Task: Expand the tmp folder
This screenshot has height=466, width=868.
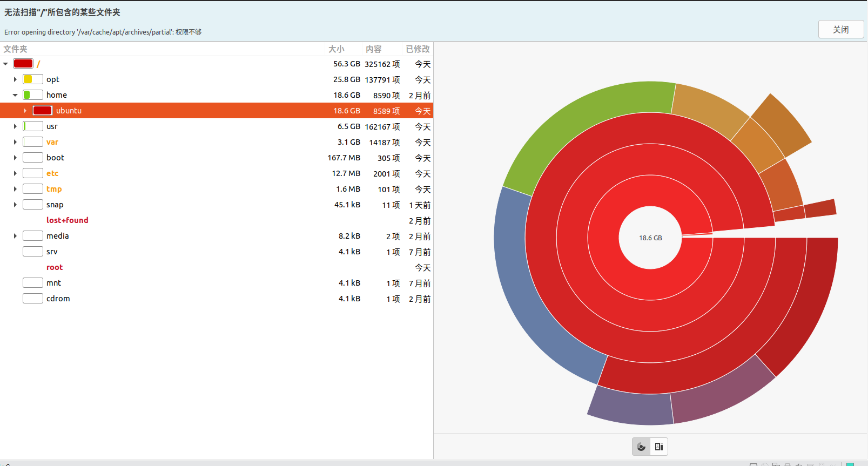Action: coord(15,189)
